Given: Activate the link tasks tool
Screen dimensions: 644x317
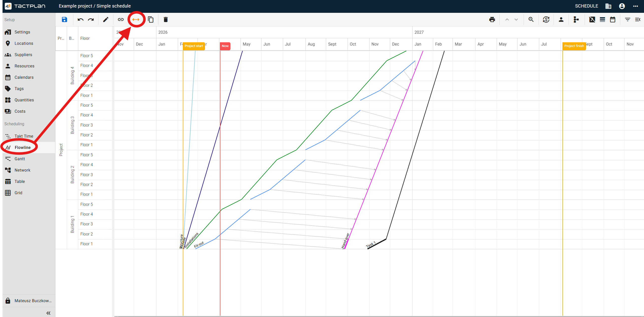Looking at the screenshot, I should [121, 20].
